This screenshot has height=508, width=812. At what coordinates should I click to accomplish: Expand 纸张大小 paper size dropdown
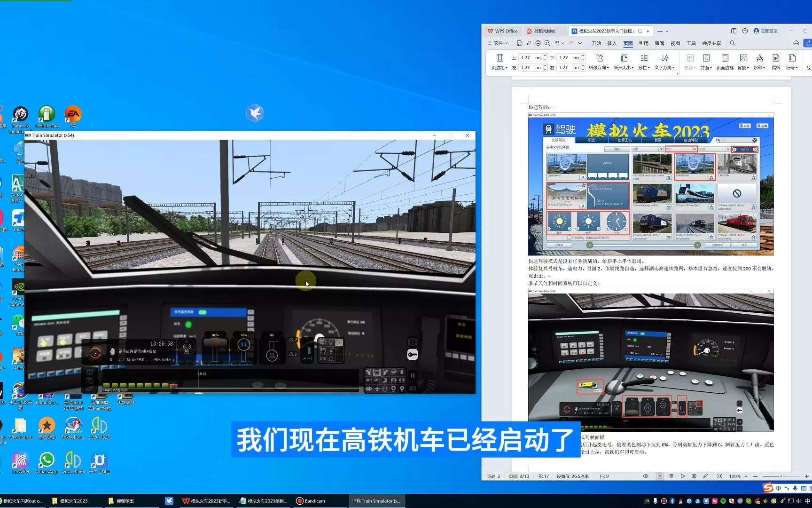pos(624,68)
